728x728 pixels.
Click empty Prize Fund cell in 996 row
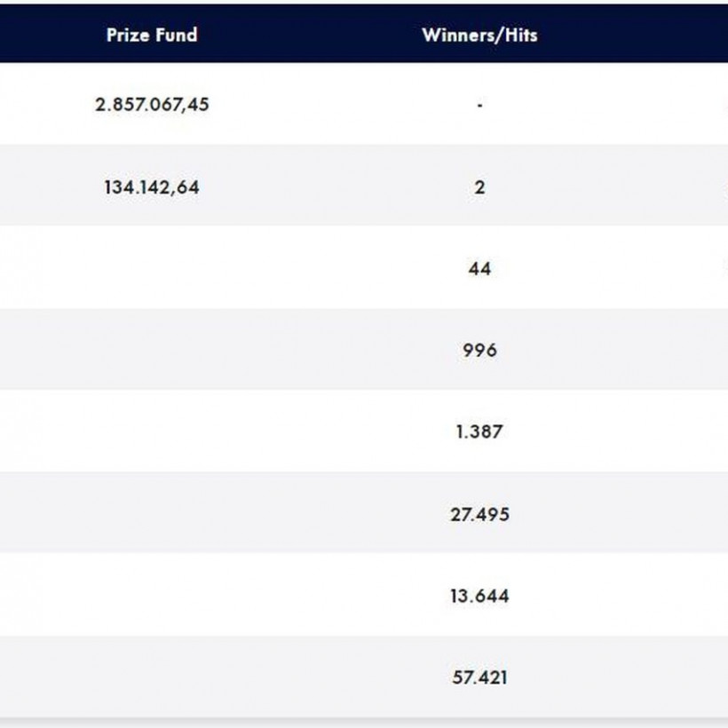point(152,351)
